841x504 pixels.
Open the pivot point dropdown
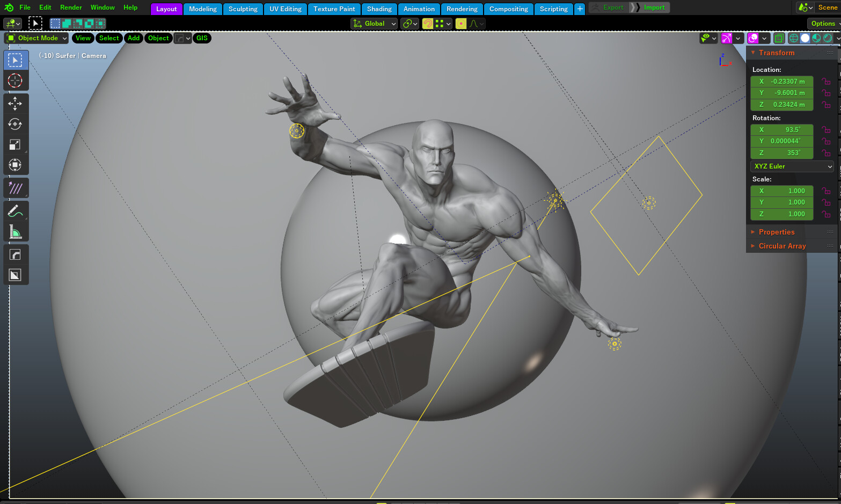(409, 24)
